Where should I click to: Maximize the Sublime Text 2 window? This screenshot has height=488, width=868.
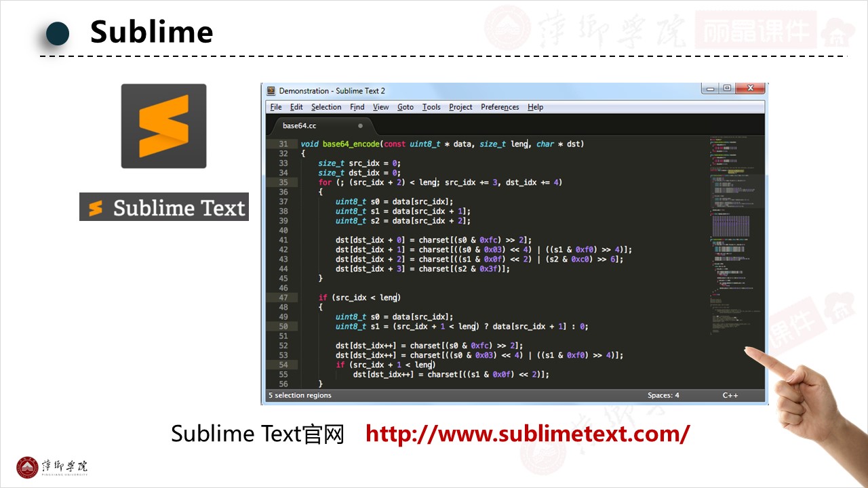pos(727,88)
